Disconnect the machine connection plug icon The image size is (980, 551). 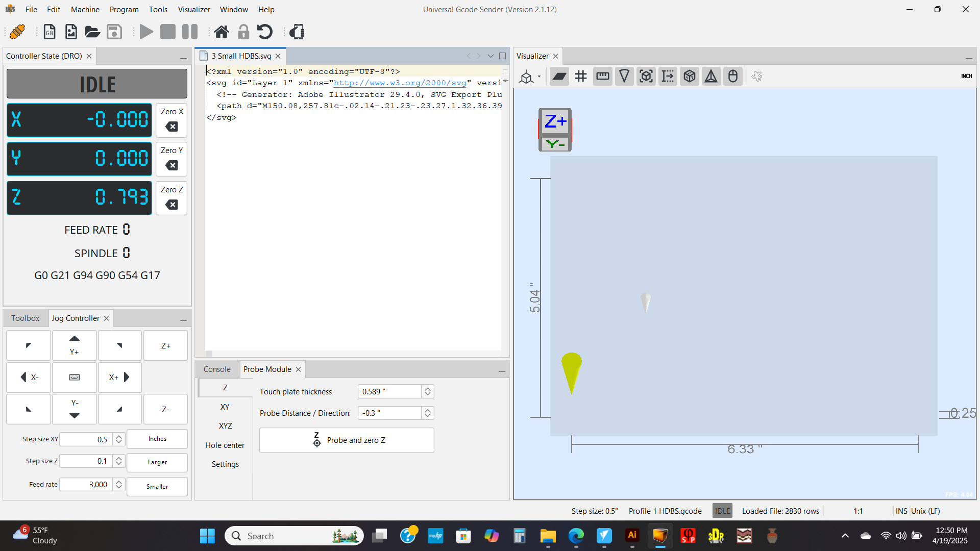17,32
